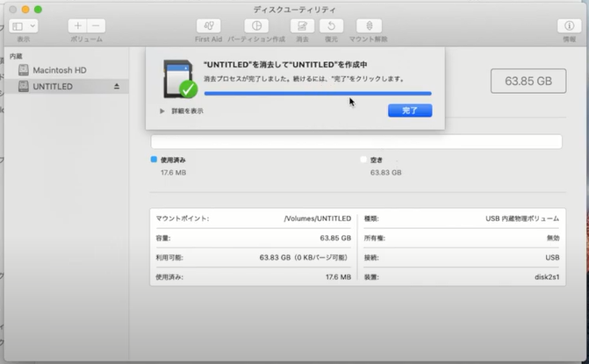The width and height of the screenshot is (589, 364).
Task: Click the sidebar layout icon in 表示 button
Action: coord(18,26)
